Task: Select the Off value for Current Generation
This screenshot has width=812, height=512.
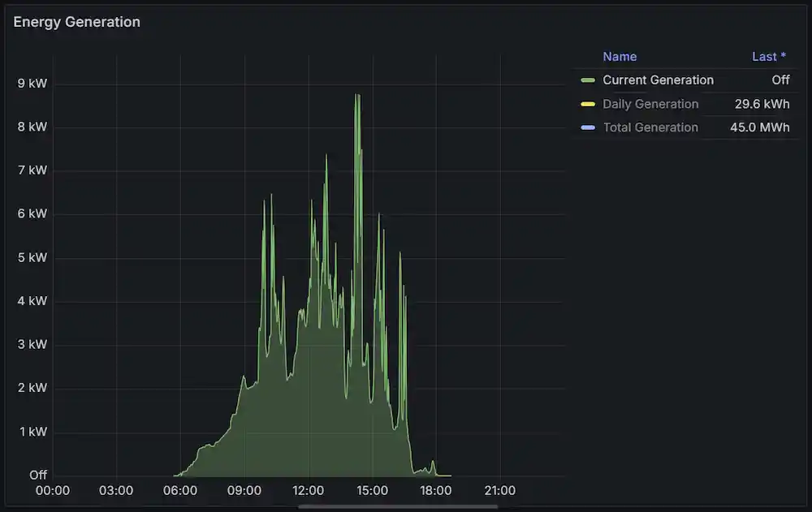Action: [x=780, y=80]
